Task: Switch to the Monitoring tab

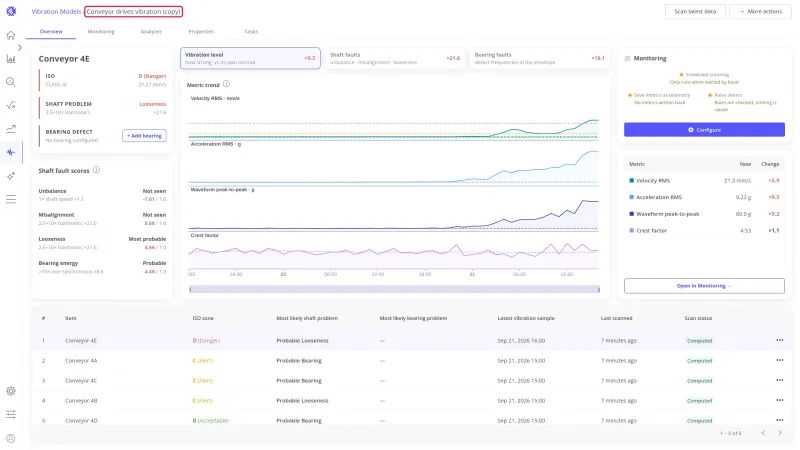Action: [x=101, y=32]
